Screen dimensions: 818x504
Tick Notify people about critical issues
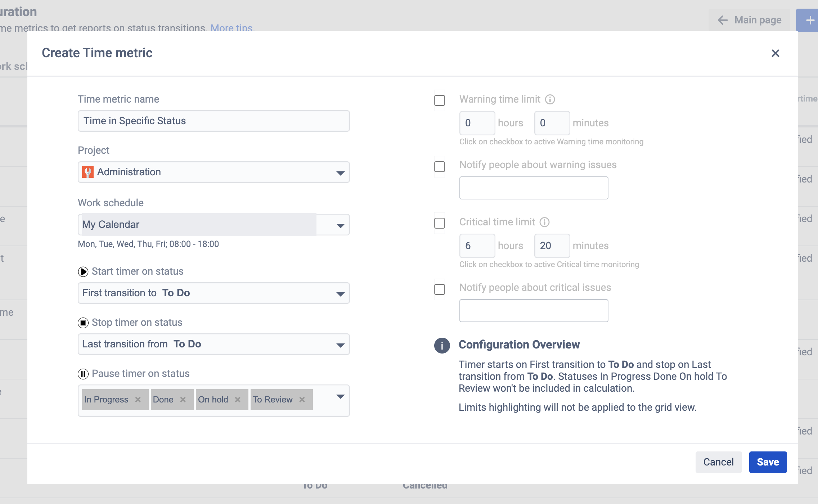pyautogui.click(x=440, y=289)
